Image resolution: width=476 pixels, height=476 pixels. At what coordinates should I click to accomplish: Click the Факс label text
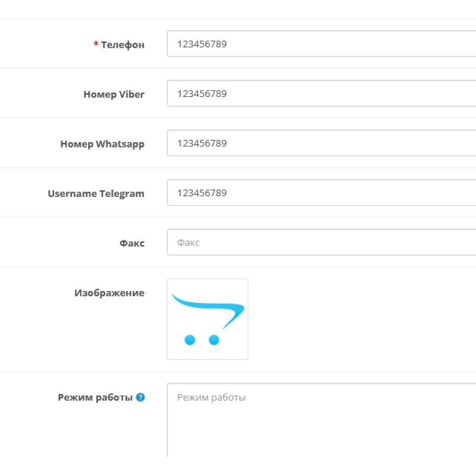pyautogui.click(x=131, y=243)
